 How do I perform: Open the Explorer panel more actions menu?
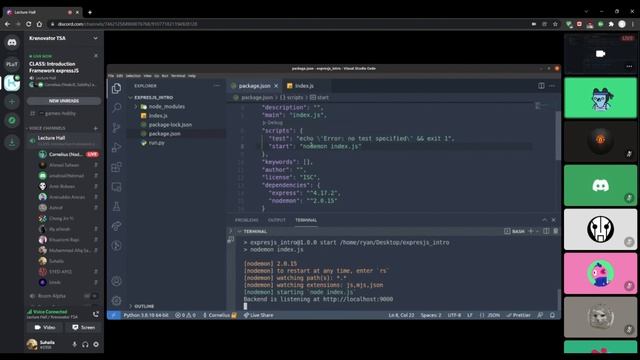coord(217,86)
